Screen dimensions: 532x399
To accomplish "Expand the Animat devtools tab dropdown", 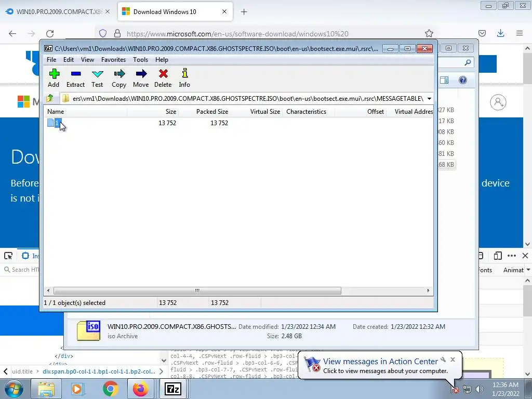I will 528,270.
